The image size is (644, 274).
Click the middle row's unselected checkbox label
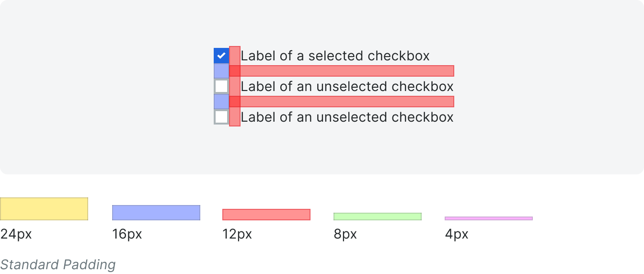click(x=347, y=86)
